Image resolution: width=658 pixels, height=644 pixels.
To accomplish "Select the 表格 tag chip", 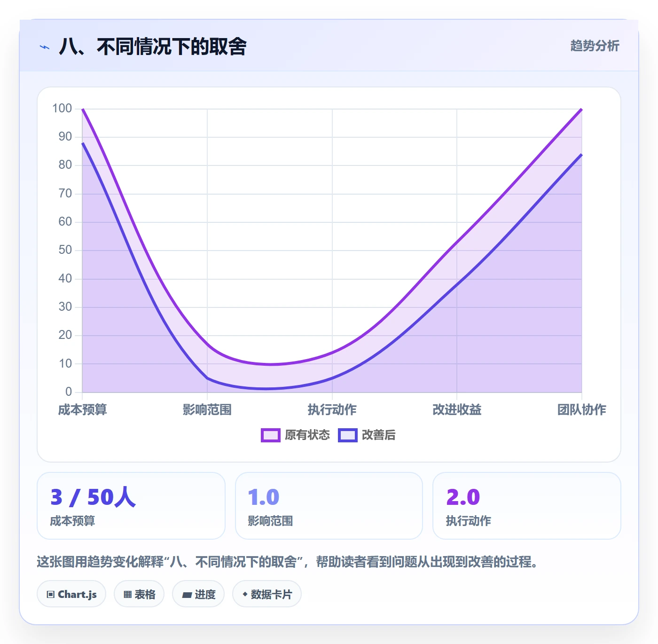I will [139, 594].
